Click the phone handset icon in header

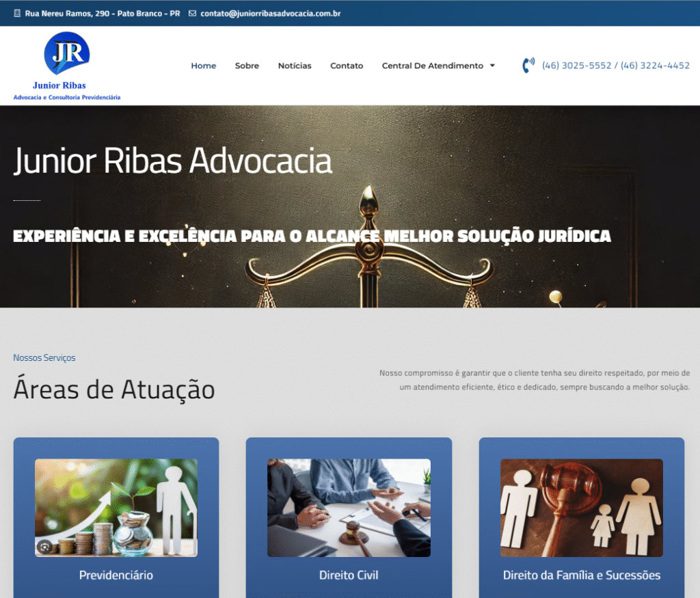(x=528, y=66)
